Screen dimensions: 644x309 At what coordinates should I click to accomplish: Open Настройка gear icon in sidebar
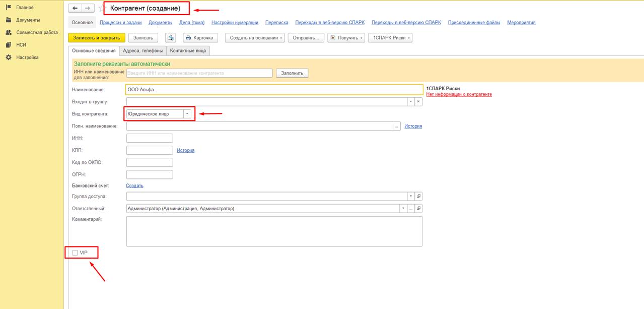coord(9,57)
